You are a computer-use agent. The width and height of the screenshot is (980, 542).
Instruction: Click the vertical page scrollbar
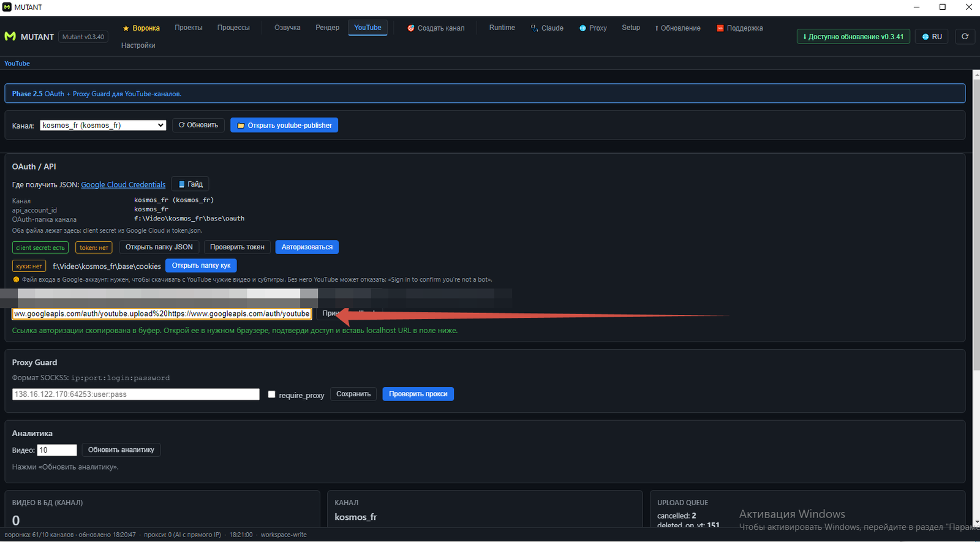[976, 220]
